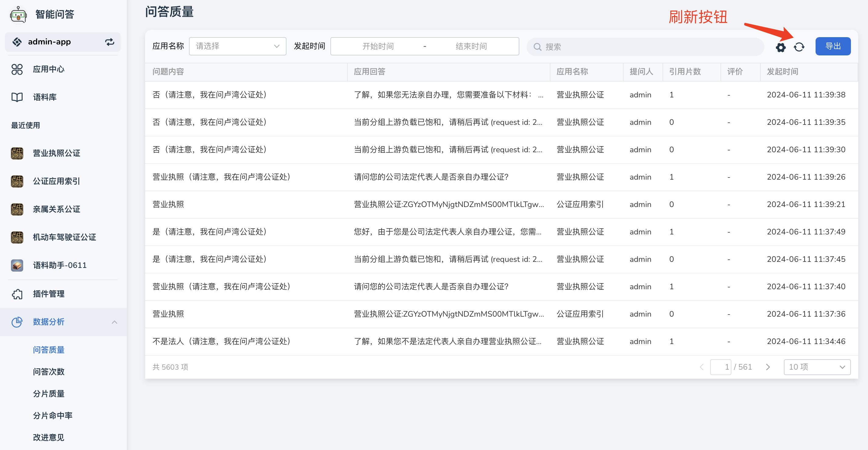Switch workspace using admin-app swap icon

(x=109, y=42)
